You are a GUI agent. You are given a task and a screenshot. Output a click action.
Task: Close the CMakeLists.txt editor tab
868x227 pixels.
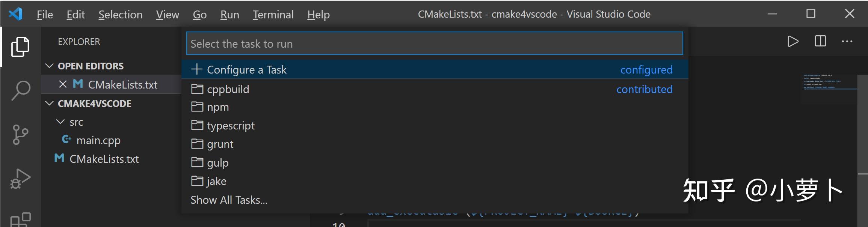click(63, 84)
